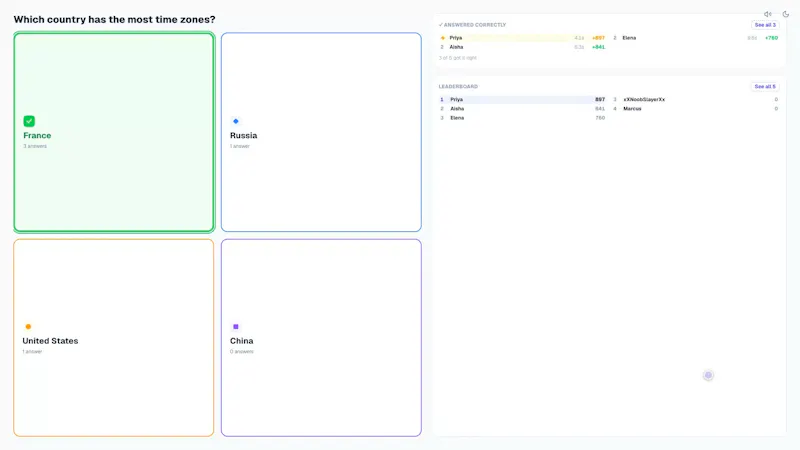800x450 pixels.
Task: Click the blue diamond icon on Russia
Action: coord(236,121)
